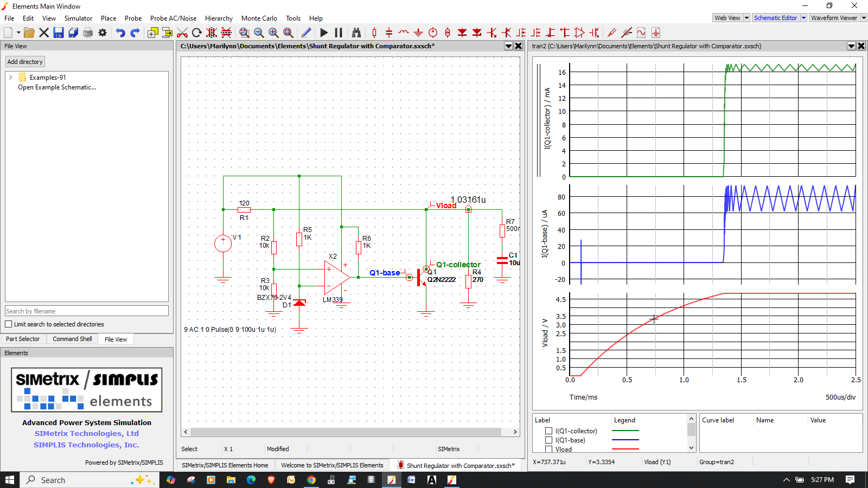This screenshot has height=488, width=868.
Task: Toggle the I(Q1-base) curve checkbox
Action: (548, 440)
